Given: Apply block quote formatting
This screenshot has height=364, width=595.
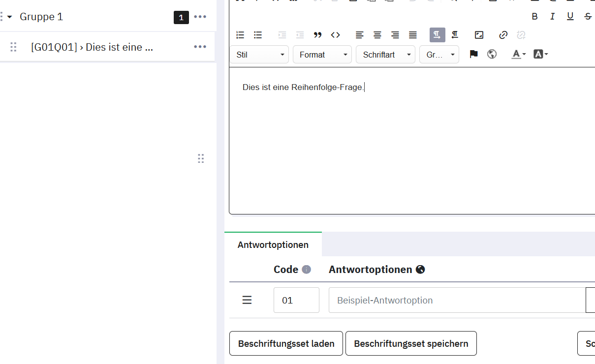Looking at the screenshot, I should (317, 35).
